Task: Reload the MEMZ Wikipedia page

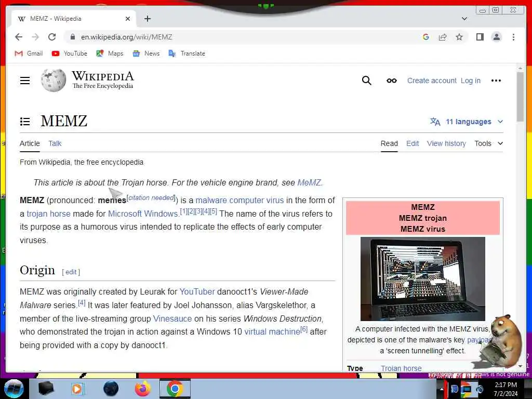Action: pyautogui.click(x=52, y=37)
